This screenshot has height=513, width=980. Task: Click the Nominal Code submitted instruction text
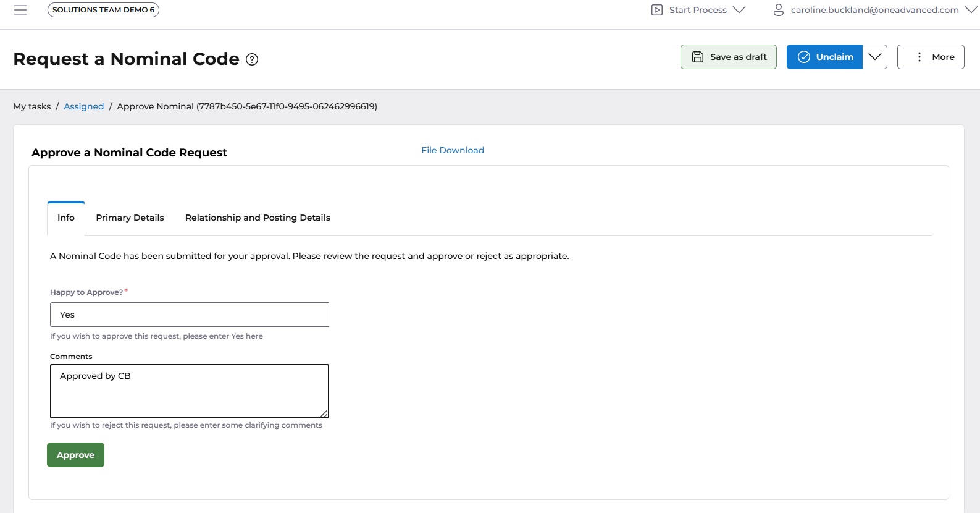(x=309, y=256)
